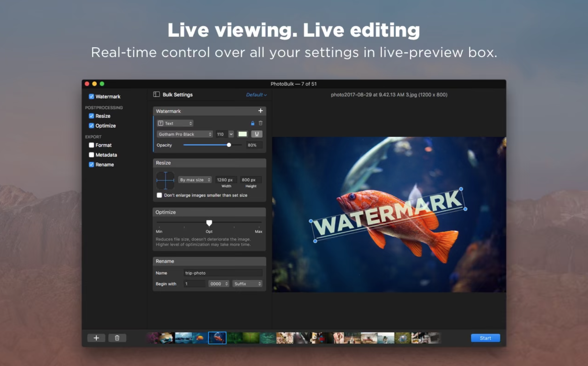This screenshot has height=366, width=588.
Task: Open the By max size dropdown
Action: tap(195, 180)
